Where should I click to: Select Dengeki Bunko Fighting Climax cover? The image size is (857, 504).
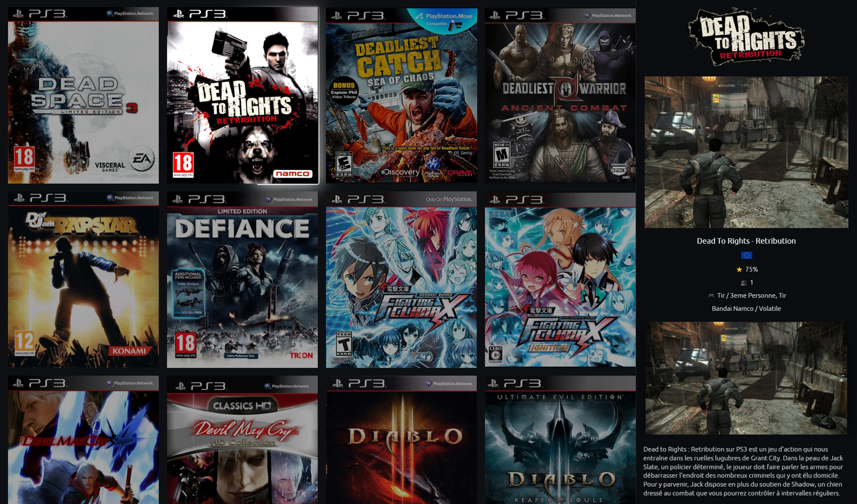click(x=401, y=281)
